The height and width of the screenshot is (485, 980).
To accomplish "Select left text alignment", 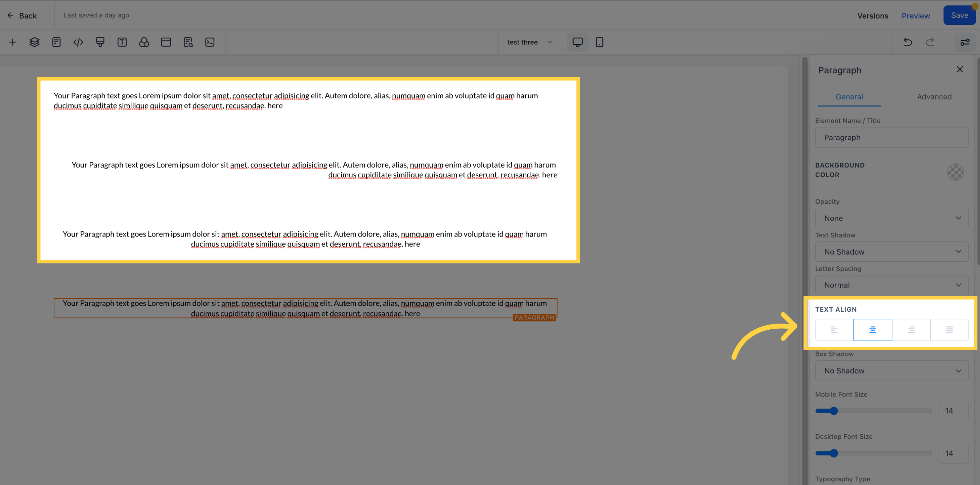I will pos(834,330).
